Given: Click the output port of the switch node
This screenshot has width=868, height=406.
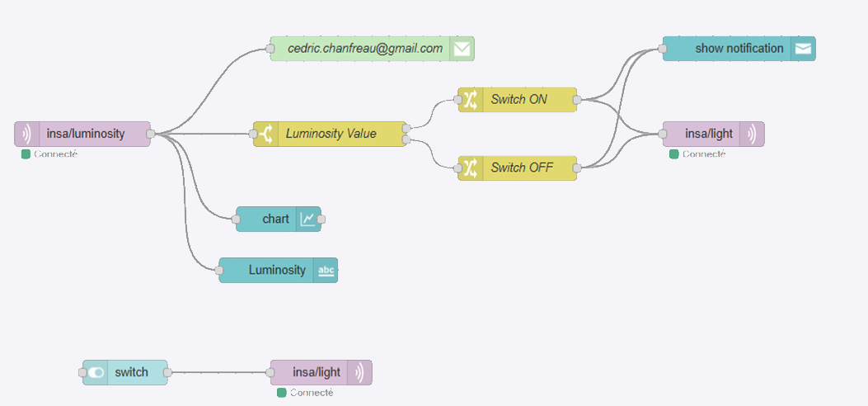Looking at the screenshot, I should click(x=168, y=372).
